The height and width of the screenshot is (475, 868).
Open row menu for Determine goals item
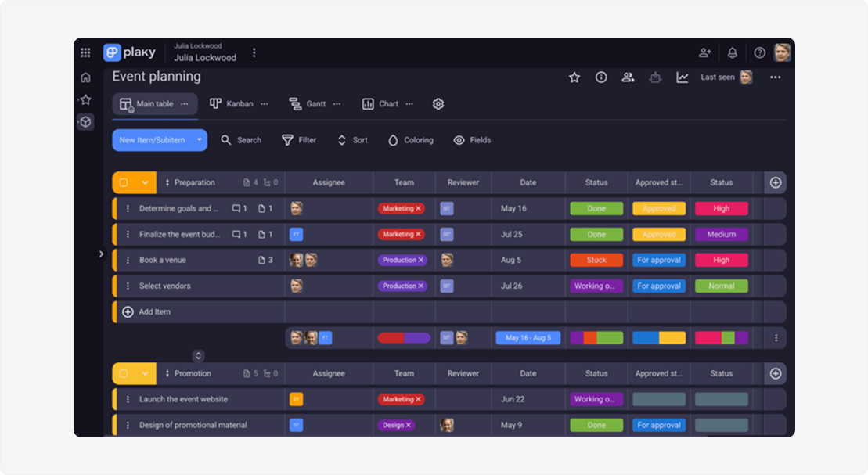pyautogui.click(x=128, y=209)
